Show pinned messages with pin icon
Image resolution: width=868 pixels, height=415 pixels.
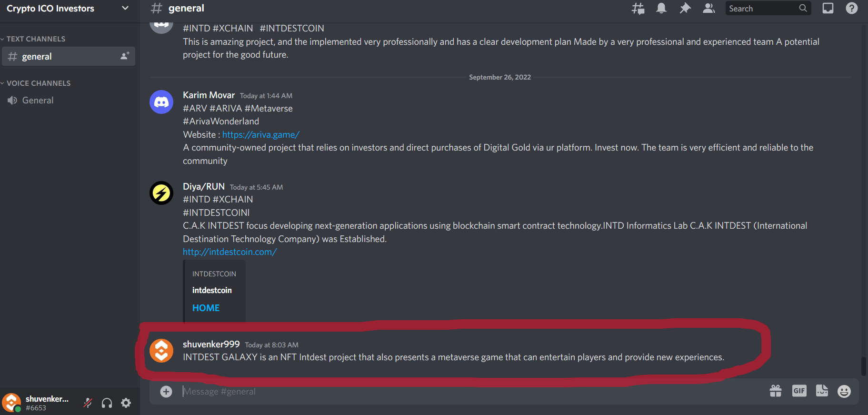pos(685,8)
